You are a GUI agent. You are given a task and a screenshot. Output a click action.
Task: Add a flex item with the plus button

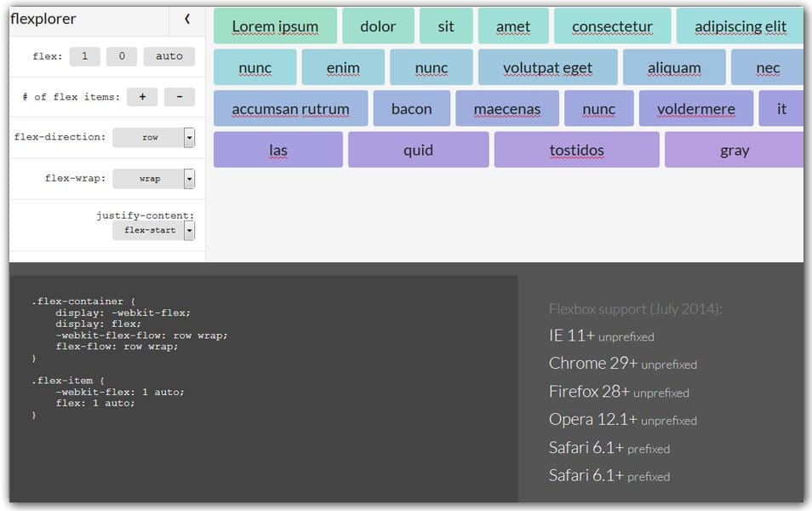[142, 96]
